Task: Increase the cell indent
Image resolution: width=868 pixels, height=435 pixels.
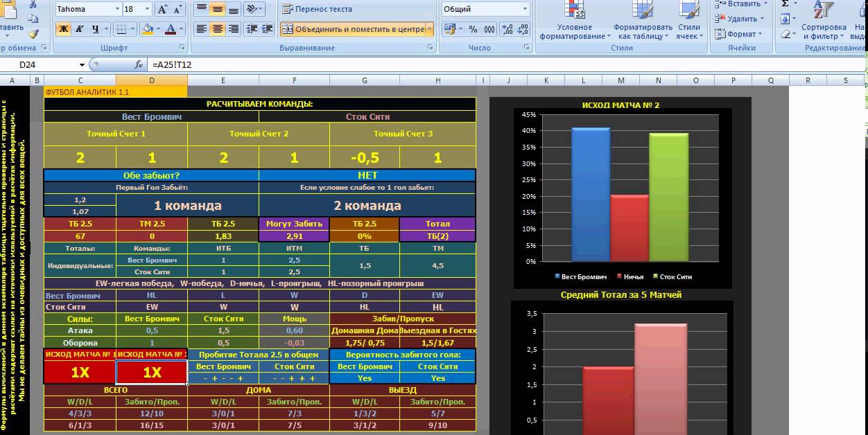Action: [x=268, y=29]
